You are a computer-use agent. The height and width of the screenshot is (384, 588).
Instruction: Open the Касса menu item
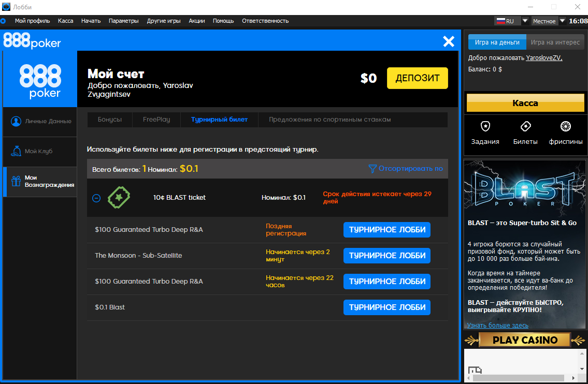66,21
